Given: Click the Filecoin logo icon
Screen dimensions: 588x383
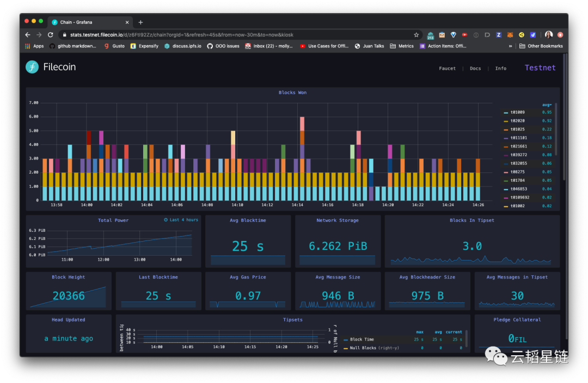Looking at the screenshot, I should pyautogui.click(x=32, y=67).
